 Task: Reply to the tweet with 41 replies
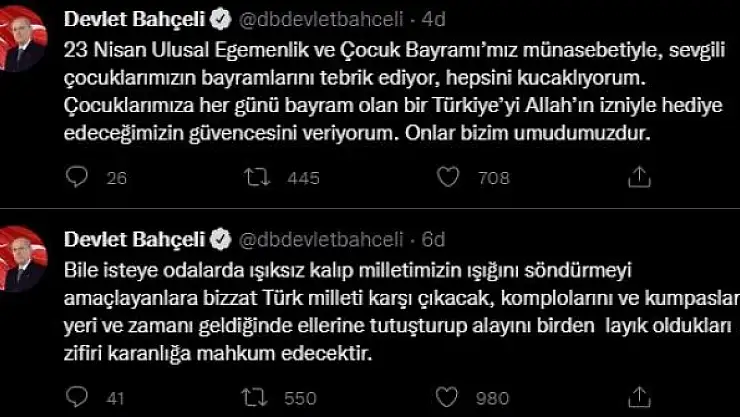point(78,398)
